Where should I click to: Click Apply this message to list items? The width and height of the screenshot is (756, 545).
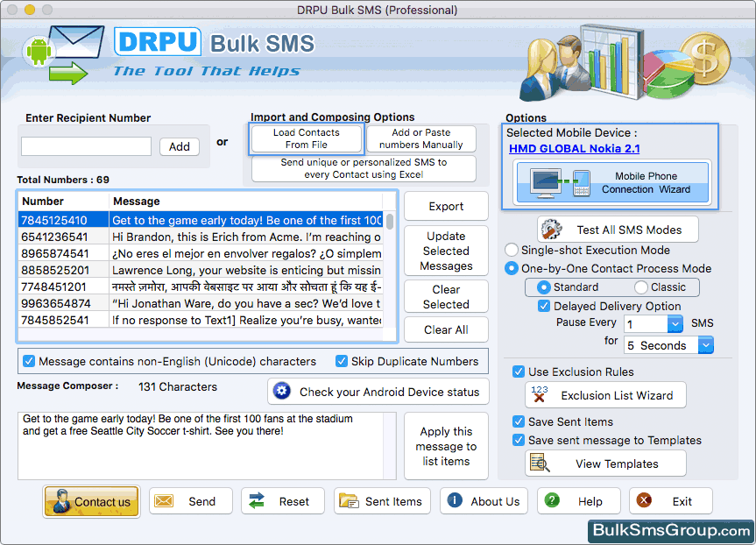tap(446, 446)
